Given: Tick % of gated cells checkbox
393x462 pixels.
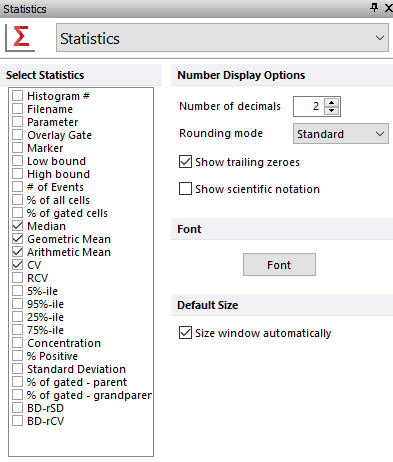Looking at the screenshot, I should (x=17, y=213).
